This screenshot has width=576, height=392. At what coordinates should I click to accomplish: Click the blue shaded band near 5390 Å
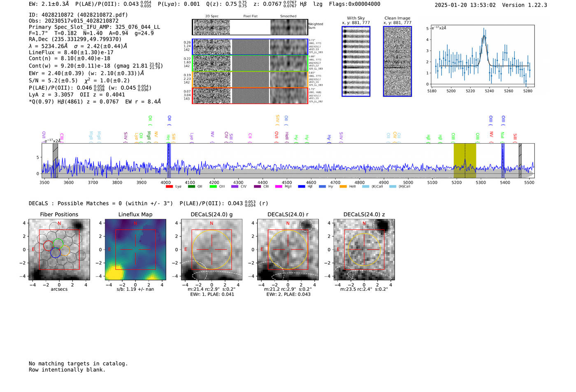tap(503, 160)
